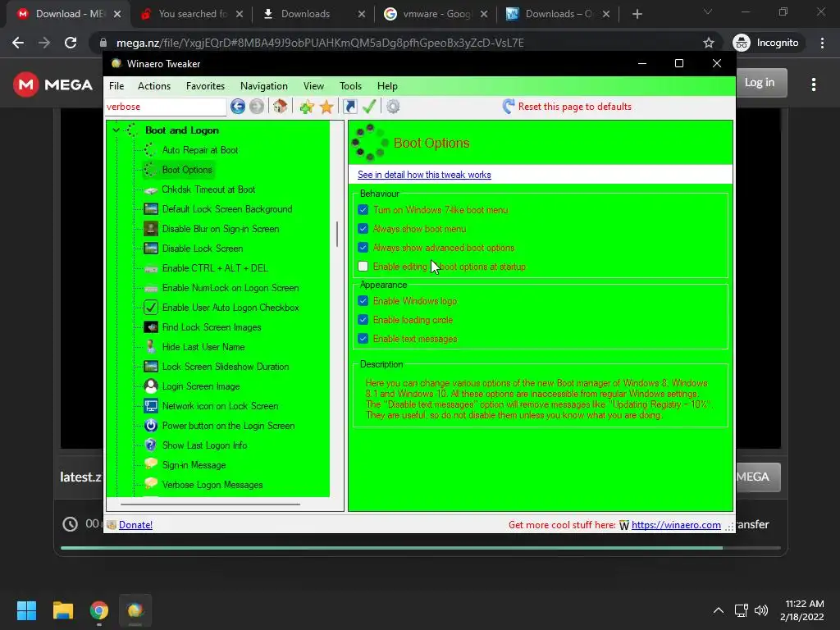Open the View menu
The image size is (840, 630).
(x=313, y=85)
